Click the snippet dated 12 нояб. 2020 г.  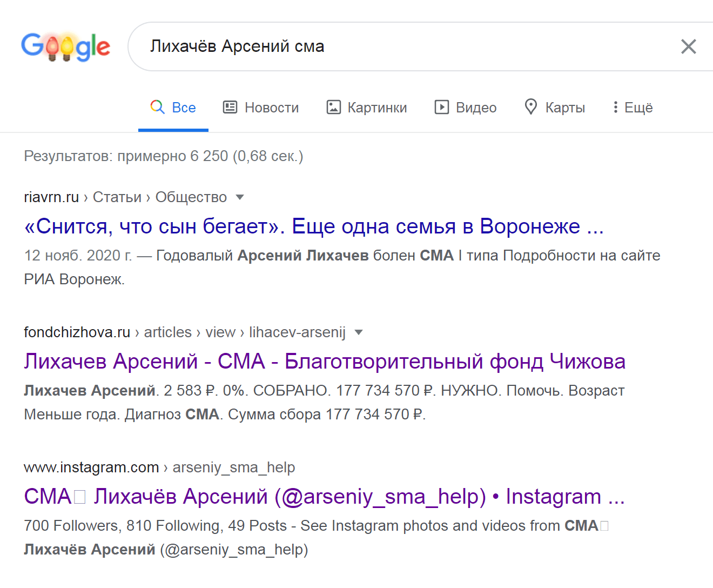tap(342, 268)
